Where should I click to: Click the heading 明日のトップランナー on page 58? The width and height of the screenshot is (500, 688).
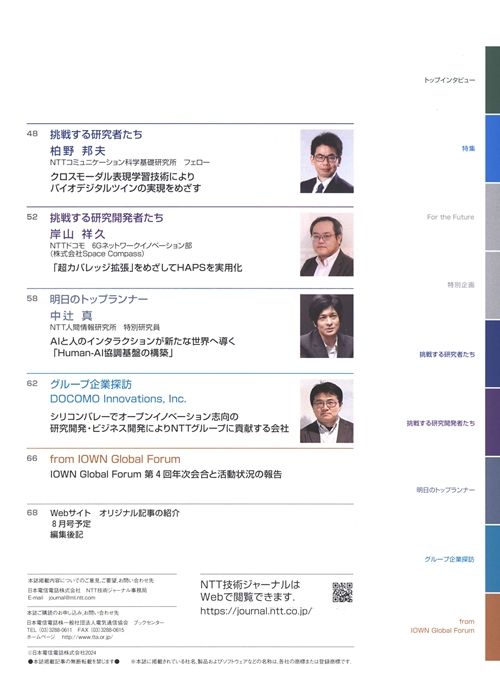click(99, 299)
